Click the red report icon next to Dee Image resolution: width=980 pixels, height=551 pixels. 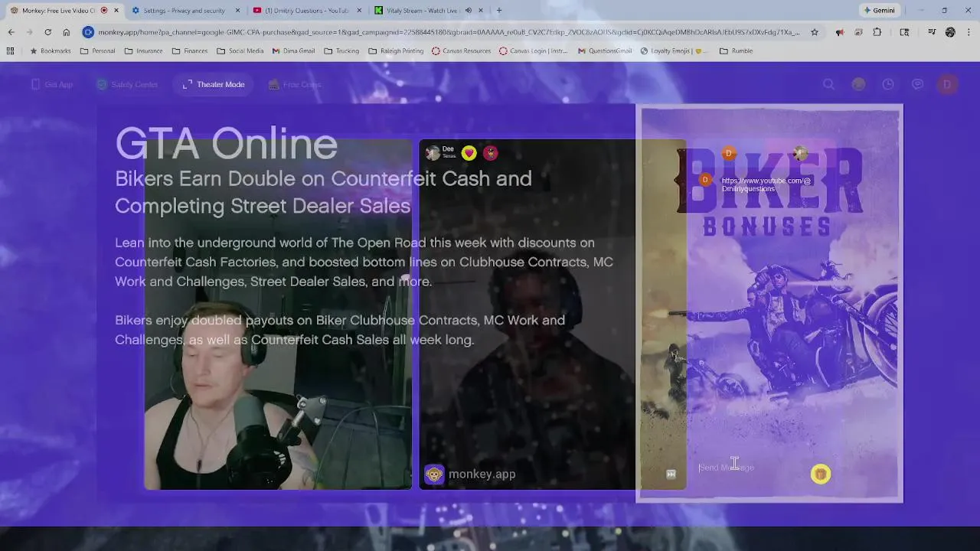(491, 153)
